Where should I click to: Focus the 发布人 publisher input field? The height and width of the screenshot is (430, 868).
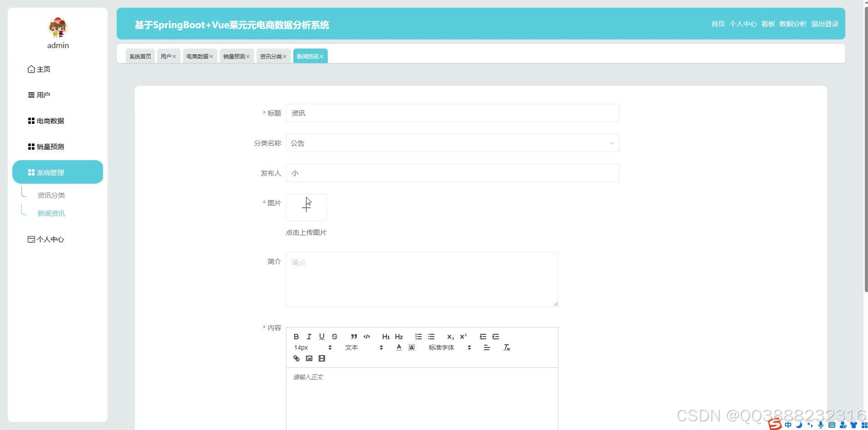(x=453, y=173)
